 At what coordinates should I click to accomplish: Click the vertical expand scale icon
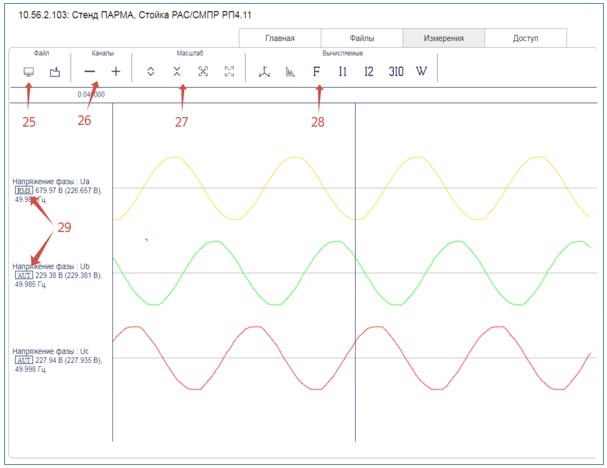point(150,72)
